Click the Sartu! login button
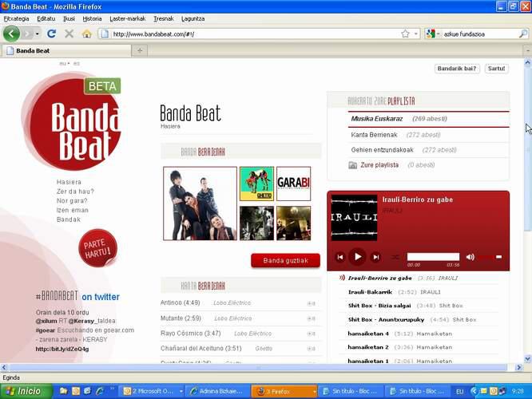The width and height of the screenshot is (532, 399). point(496,69)
